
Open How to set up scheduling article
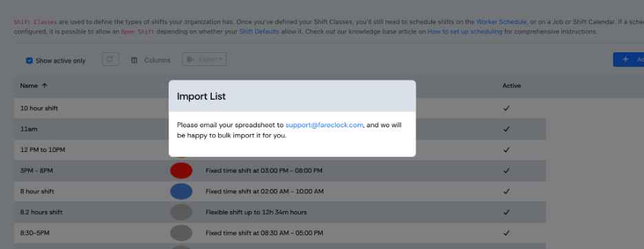[x=465, y=31]
